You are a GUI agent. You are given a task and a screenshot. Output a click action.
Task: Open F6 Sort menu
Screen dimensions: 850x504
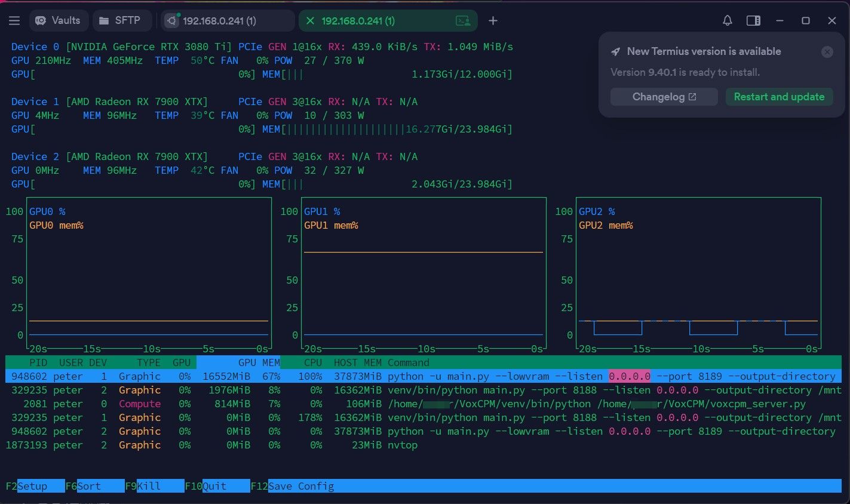coord(95,486)
